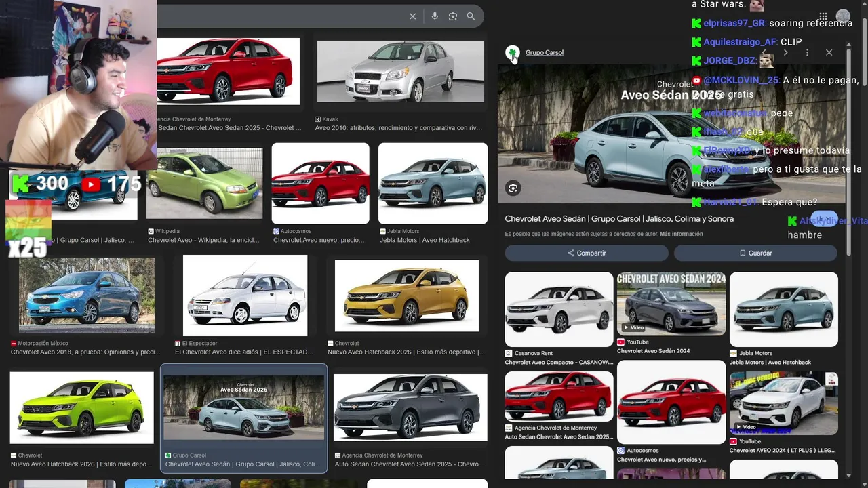Click the share icon on Compartir button

(571, 253)
